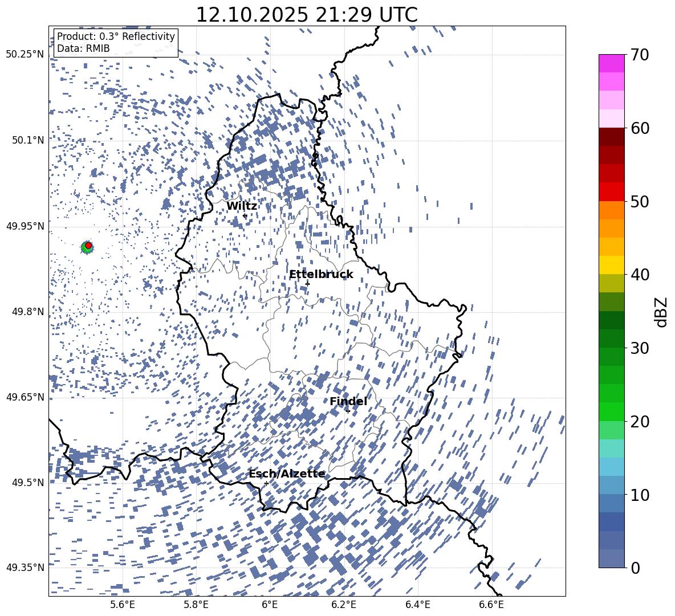Click the Findel station cross marker
The height and width of the screenshot is (616, 675).
click(x=348, y=411)
